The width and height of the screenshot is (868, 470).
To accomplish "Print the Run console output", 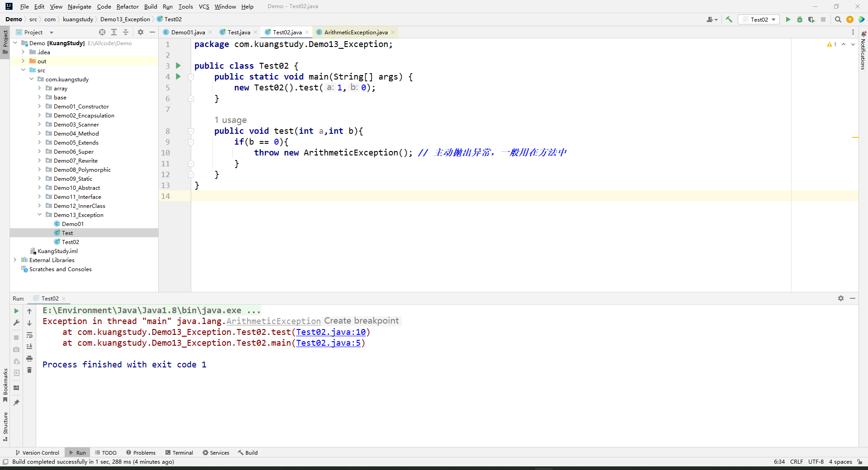I will pyautogui.click(x=29, y=358).
